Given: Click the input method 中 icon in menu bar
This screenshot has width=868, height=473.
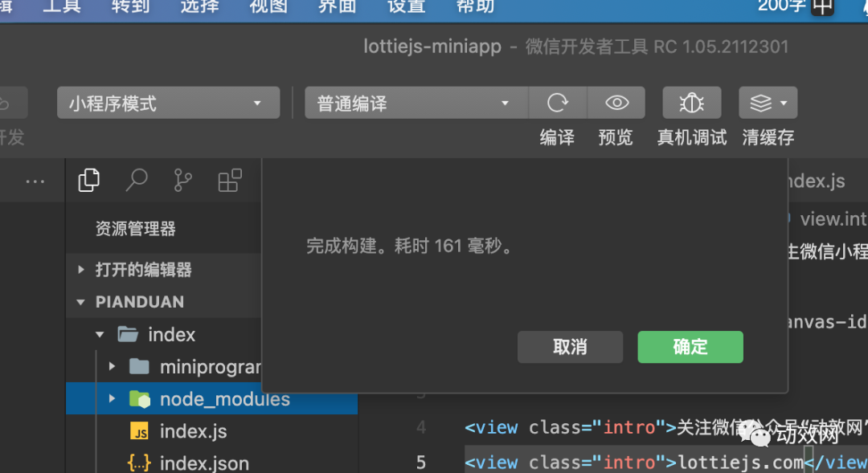Looking at the screenshot, I should (823, 6).
